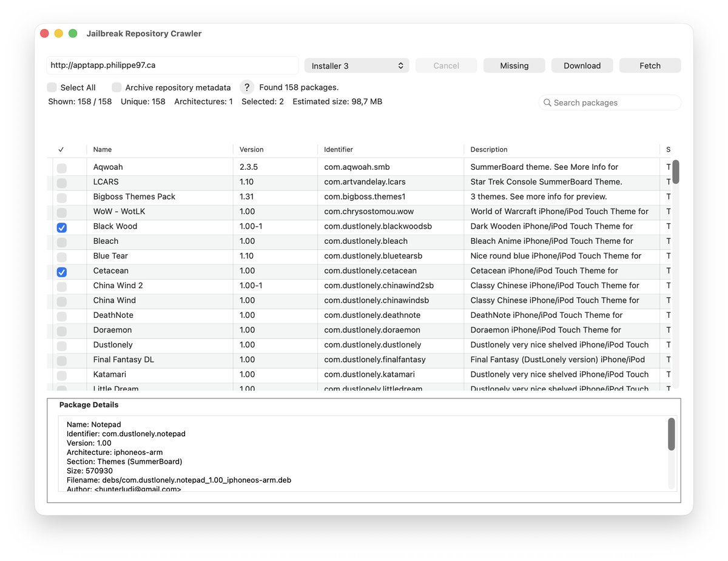Viewport: 728px width, 561px height.
Task: Select the China Wind 2 row name
Action: click(118, 286)
